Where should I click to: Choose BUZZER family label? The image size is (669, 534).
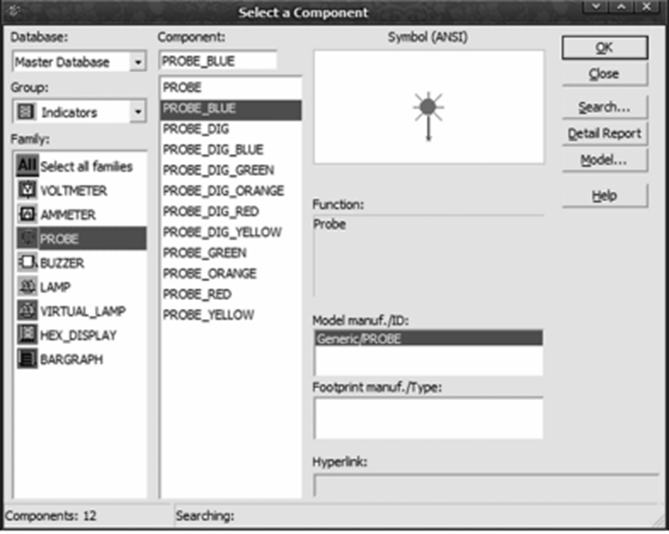point(62,263)
